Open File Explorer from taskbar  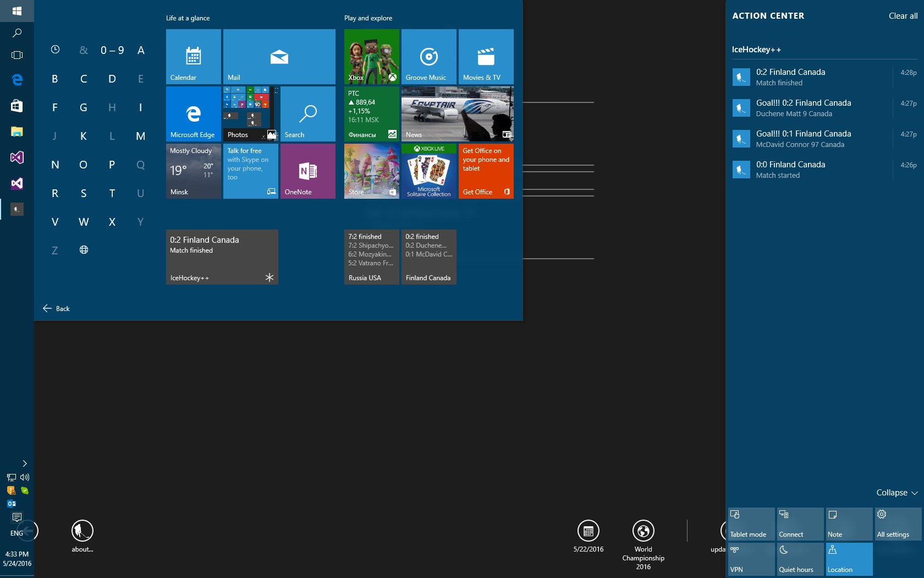tap(17, 132)
